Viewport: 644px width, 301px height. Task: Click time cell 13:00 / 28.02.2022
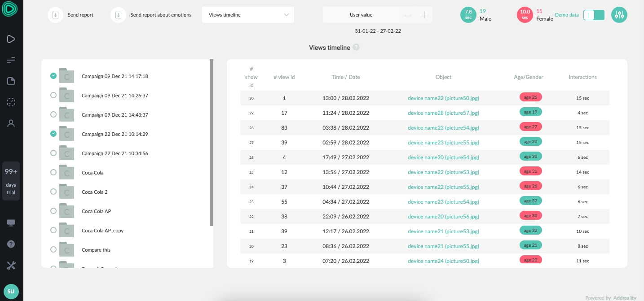(346, 98)
